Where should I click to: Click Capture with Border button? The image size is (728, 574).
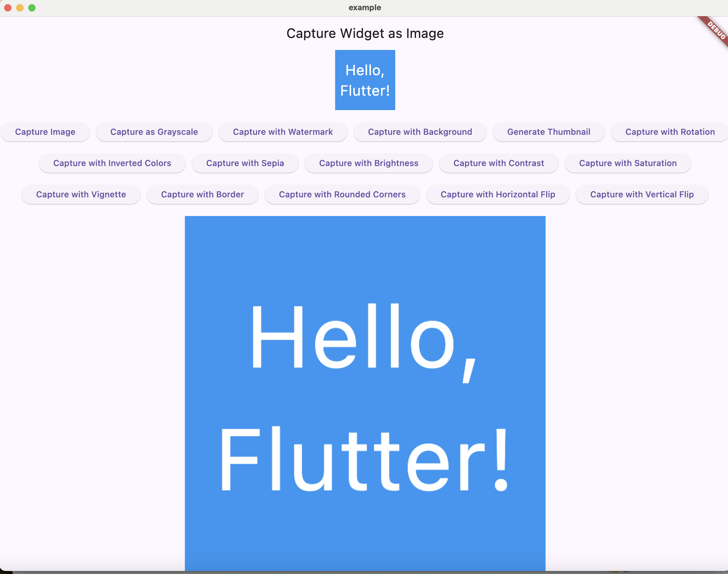(x=202, y=194)
